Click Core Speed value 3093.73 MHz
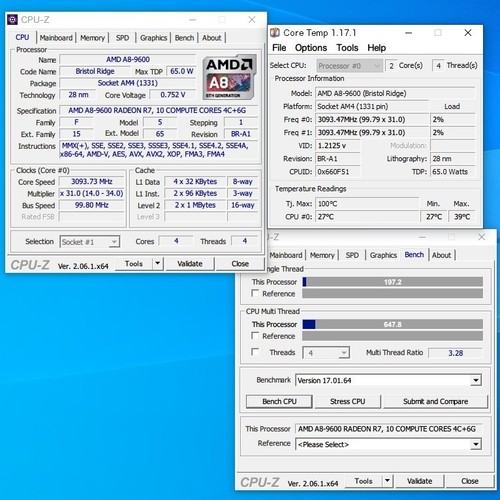Image resolution: width=500 pixels, height=500 pixels. (92, 182)
